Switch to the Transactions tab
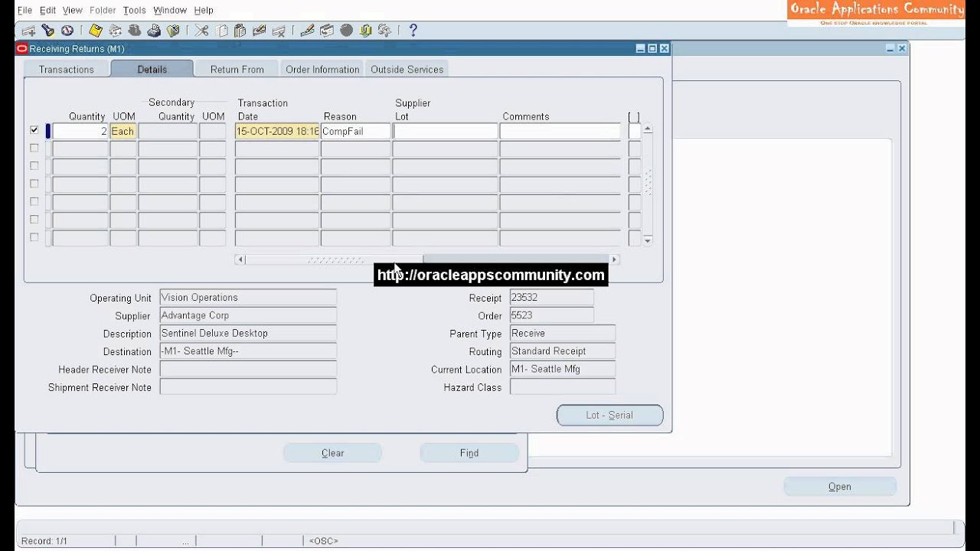 click(66, 69)
